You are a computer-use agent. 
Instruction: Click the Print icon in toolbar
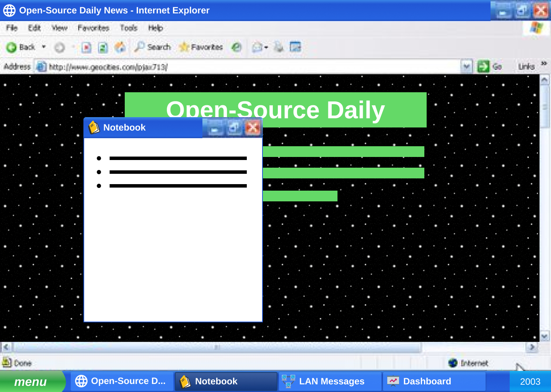pyautogui.click(x=279, y=47)
